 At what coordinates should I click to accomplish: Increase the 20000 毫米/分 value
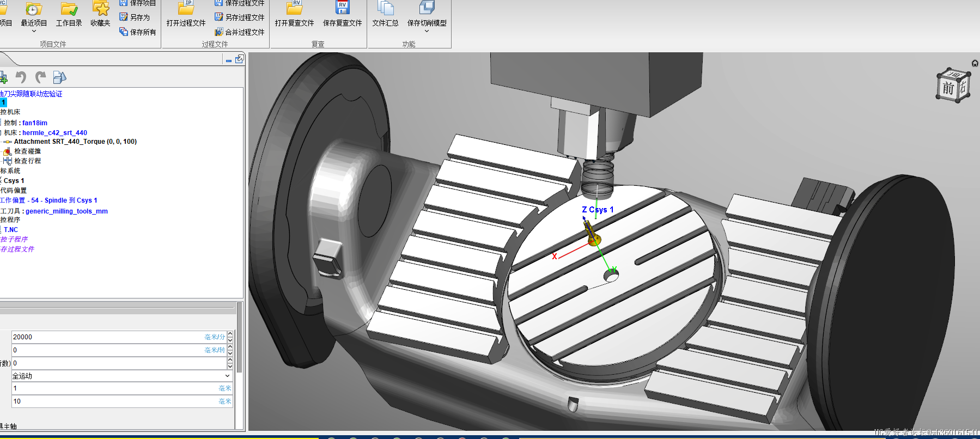point(230,334)
